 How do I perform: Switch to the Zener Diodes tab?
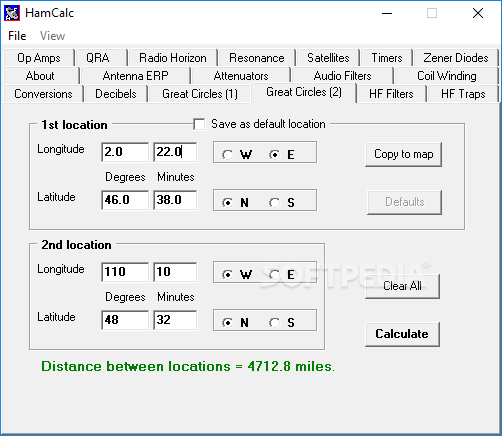[x=456, y=58]
